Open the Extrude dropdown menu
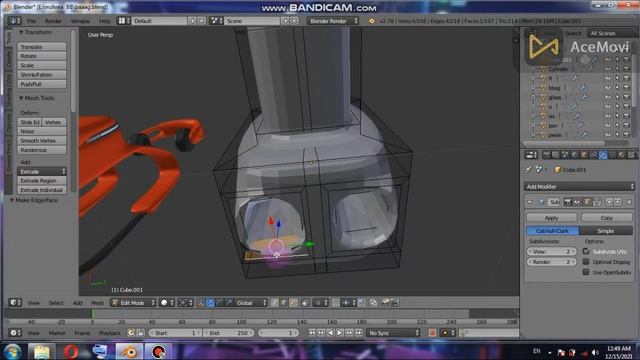The image size is (640, 360). 42,171
